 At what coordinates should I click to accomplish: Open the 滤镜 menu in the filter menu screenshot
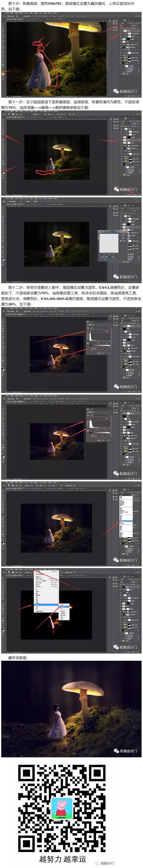[x=36, y=570]
